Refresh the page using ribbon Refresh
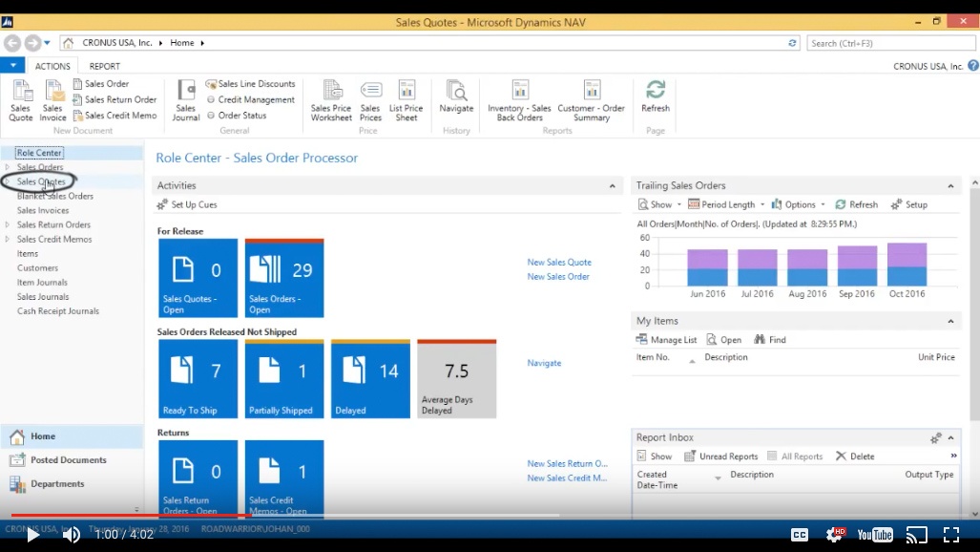980x552 pixels. click(655, 97)
